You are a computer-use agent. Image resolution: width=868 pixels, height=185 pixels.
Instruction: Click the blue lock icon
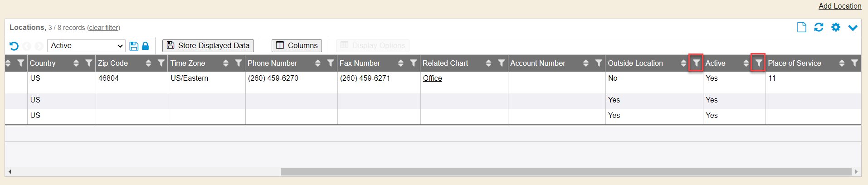[x=146, y=46]
